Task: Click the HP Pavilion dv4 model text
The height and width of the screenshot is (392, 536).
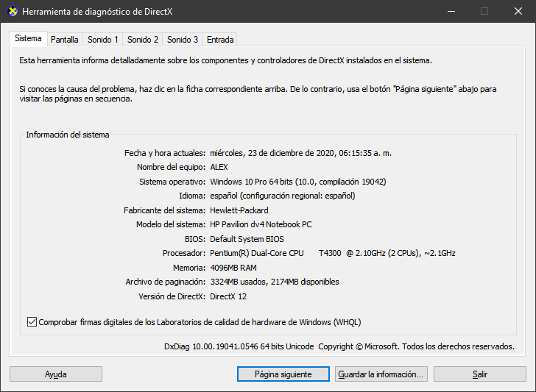Action: coord(261,224)
